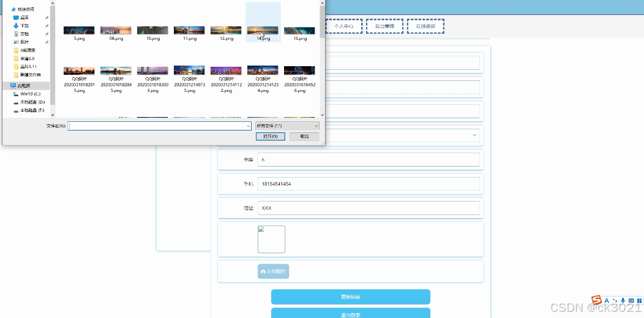Image resolution: width=644 pixels, height=318 pixels.
Task: Open the Win10 (C:) drive
Action: click(27, 94)
